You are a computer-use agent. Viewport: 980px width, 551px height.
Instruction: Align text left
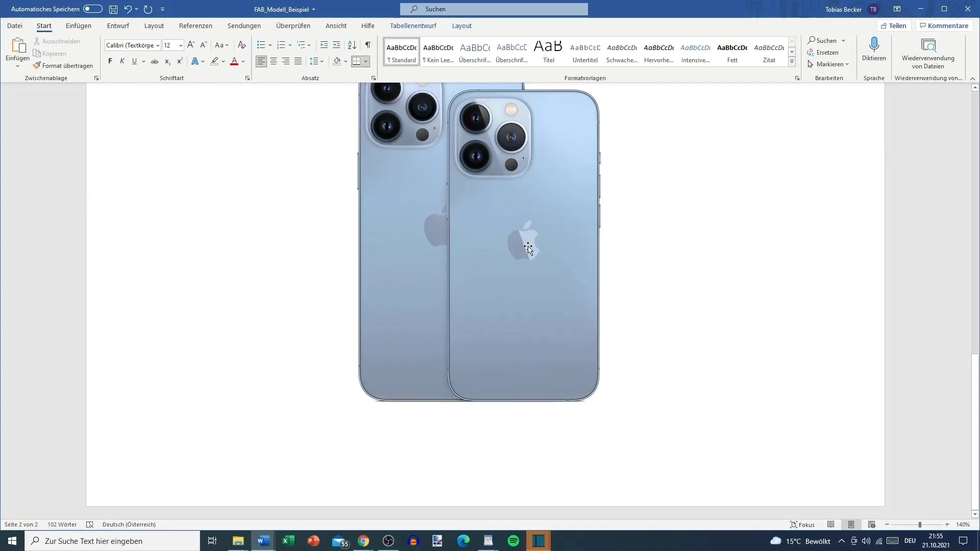point(261,61)
